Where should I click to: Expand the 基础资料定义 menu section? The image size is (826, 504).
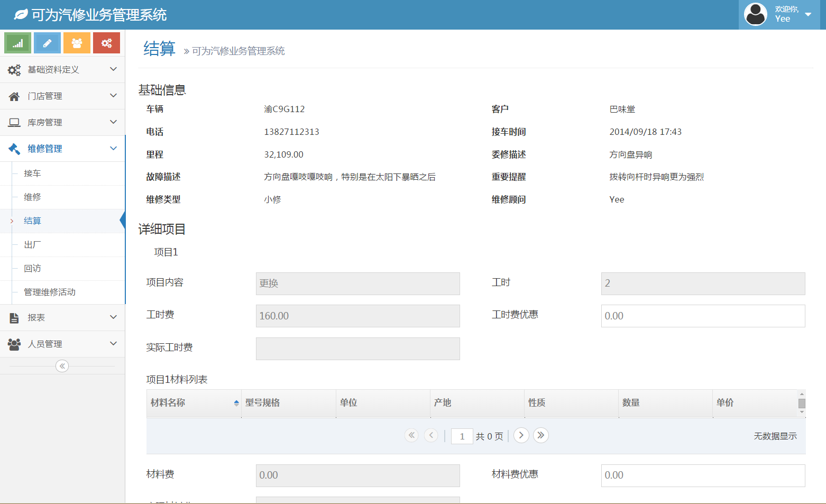(x=62, y=70)
